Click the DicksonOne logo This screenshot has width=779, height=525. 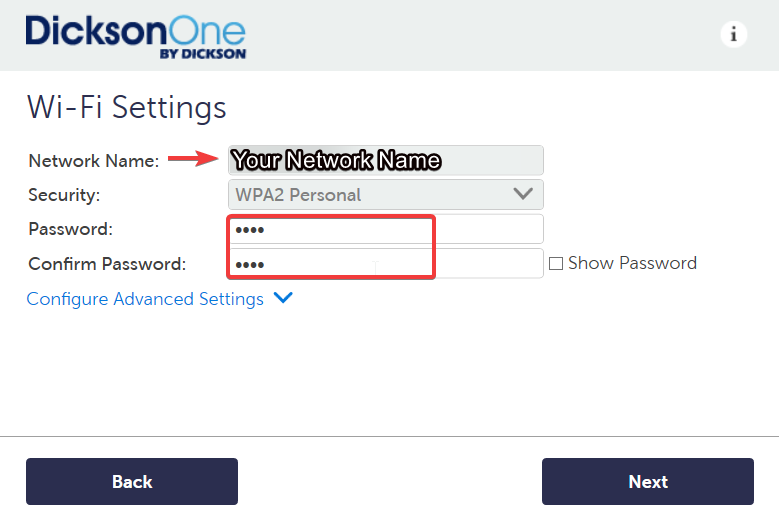(135, 35)
